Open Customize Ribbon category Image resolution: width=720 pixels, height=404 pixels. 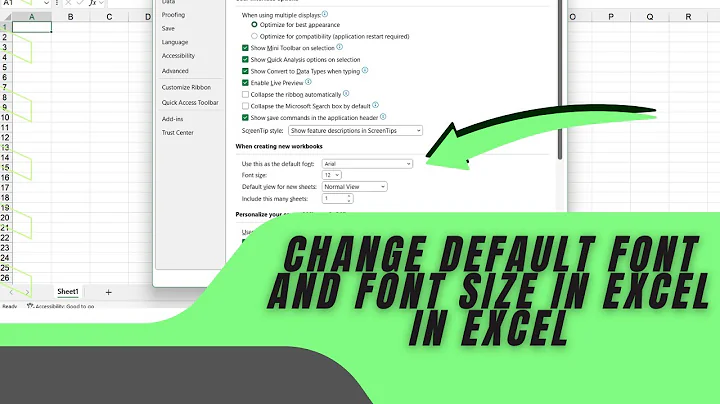coord(186,87)
